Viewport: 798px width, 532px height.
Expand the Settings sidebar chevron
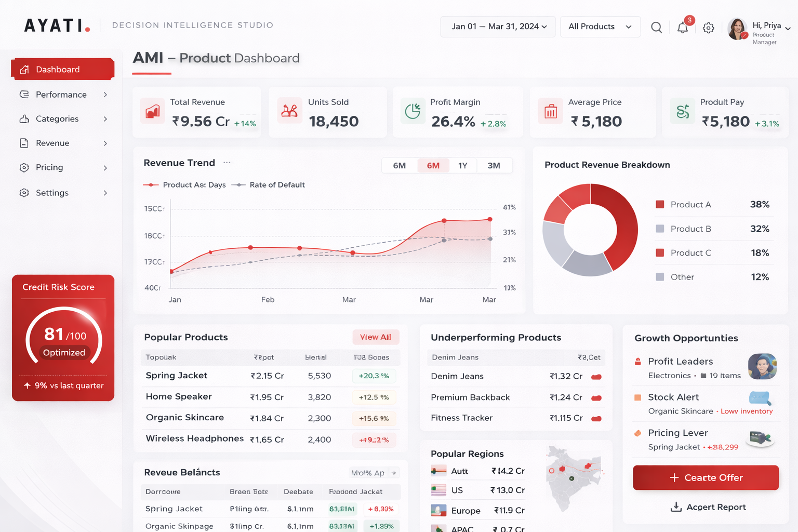pyautogui.click(x=105, y=193)
